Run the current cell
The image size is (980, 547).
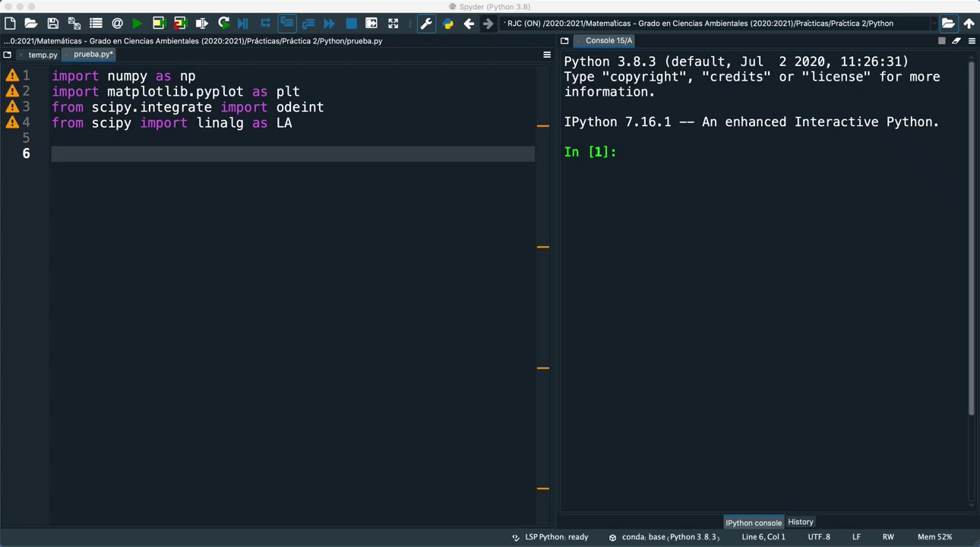(159, 24)
